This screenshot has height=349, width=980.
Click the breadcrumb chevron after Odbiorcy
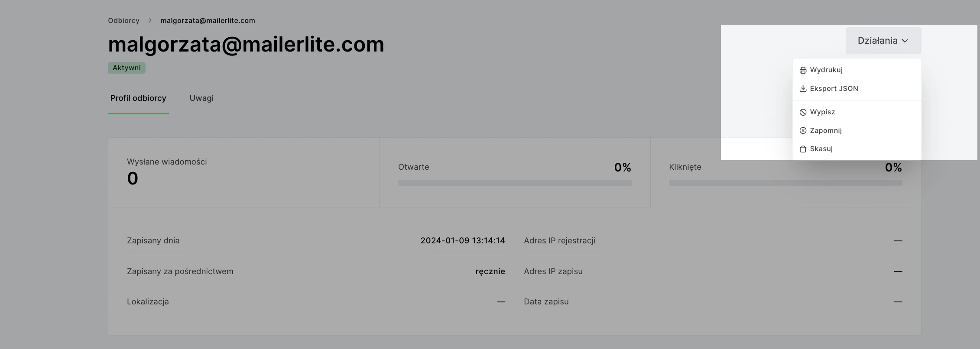click(x=150, y=21)
